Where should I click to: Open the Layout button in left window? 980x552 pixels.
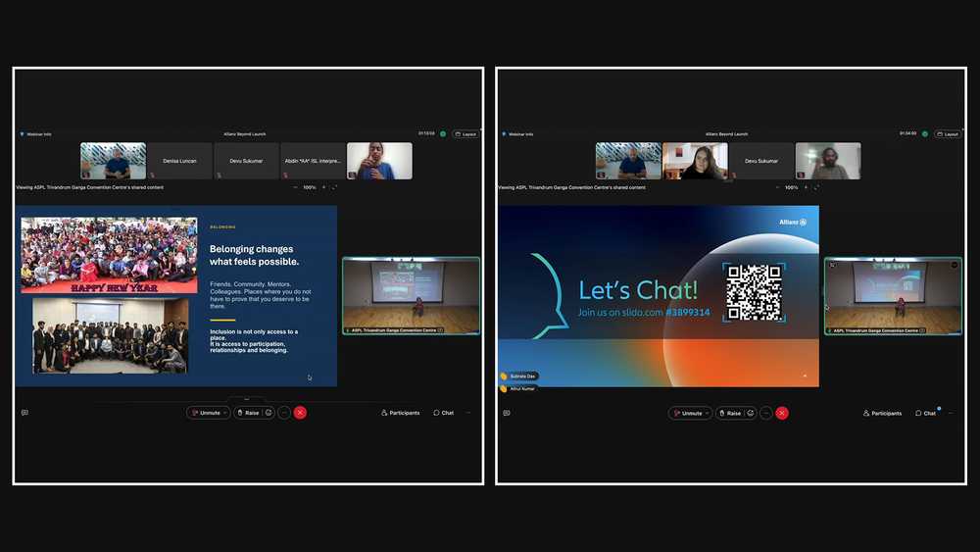[465, 133]
